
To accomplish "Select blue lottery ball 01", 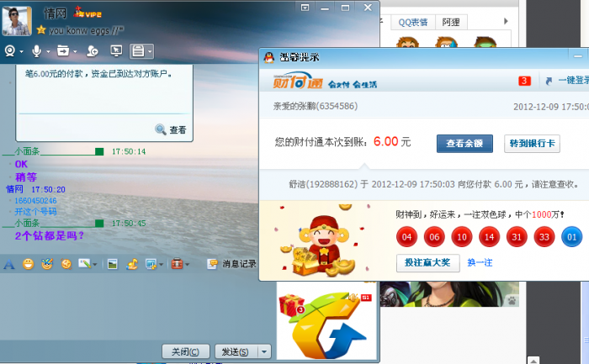I will click(x=571, y=237).
